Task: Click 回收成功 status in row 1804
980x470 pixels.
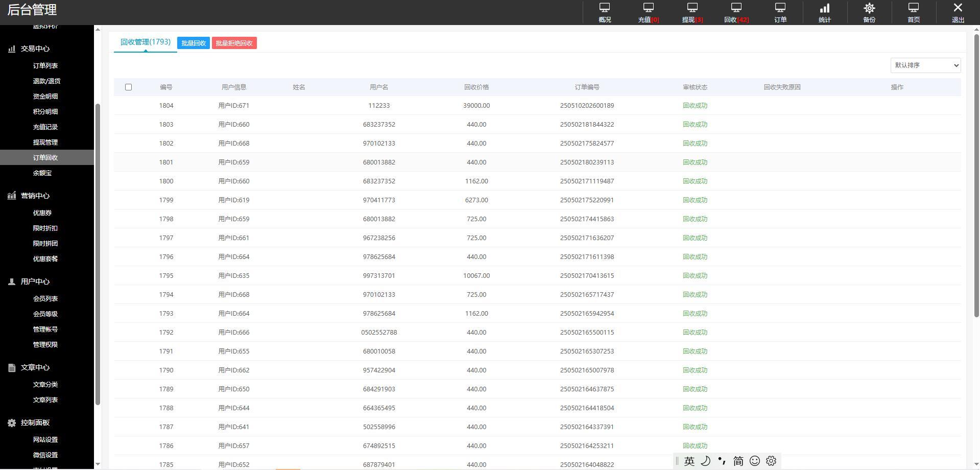Action: tap(695, 106)
